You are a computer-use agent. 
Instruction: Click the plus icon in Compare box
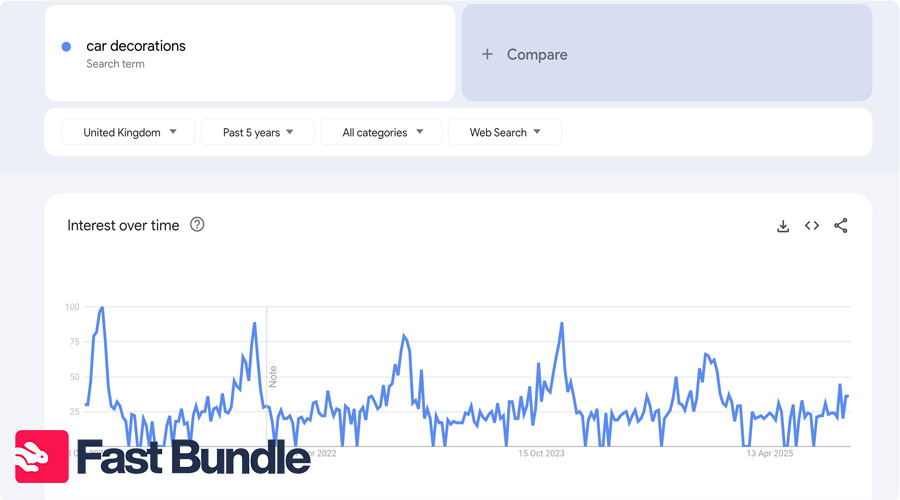[487, 54]
